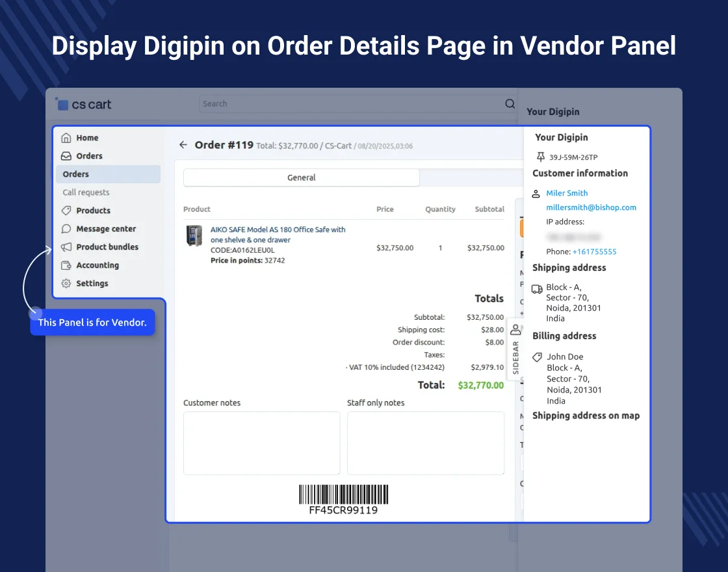
Task: Click the John Doe billing name
Action: (x=565, y=357)
